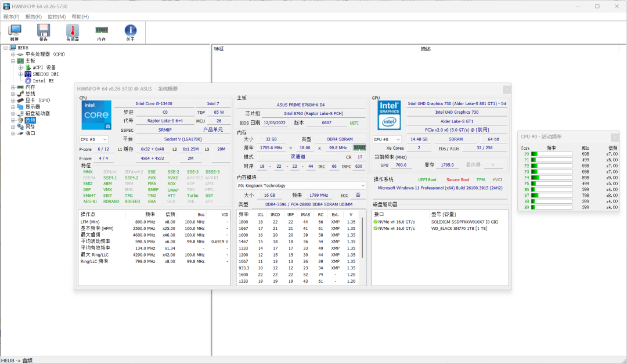This screenshot has width=627, height=364.
Task: Click the 音频 speaker icon in tree
Action: click(x=20, y=120)
